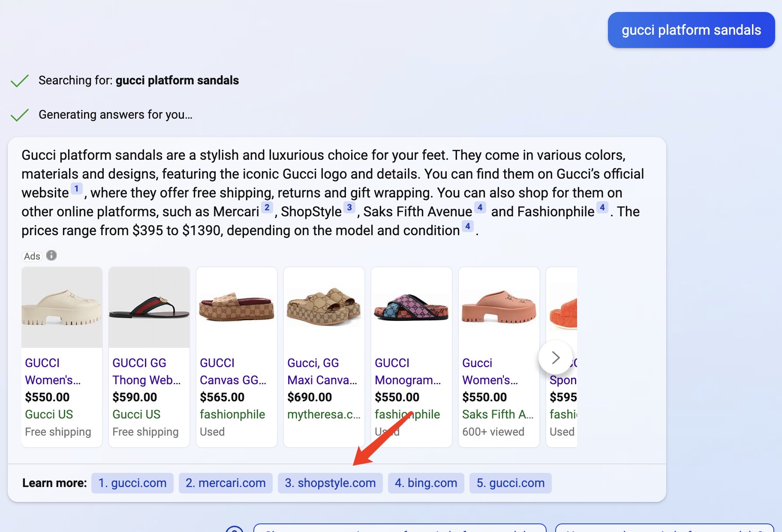Open citation 4 superscript after 'condition'
Viewport: 782px width, 532px height.
pyautogui.click(x=467, y=226)
